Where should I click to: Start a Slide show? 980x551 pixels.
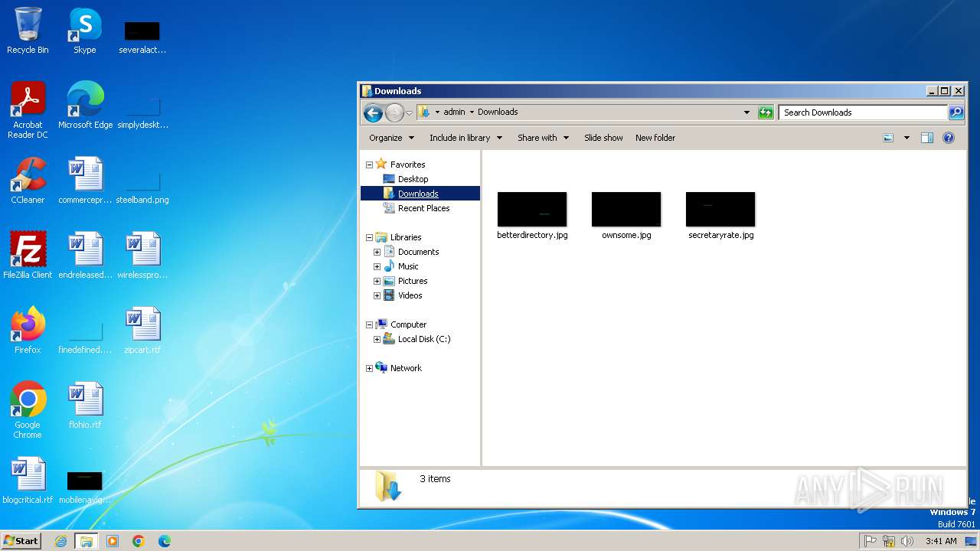click(603, 138)
